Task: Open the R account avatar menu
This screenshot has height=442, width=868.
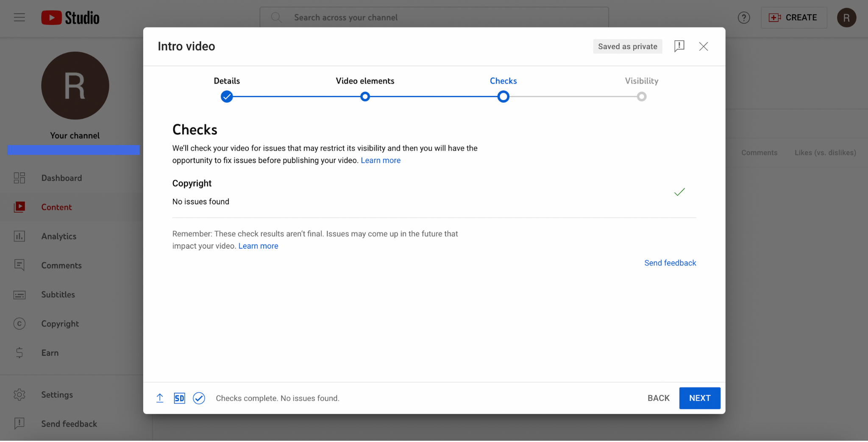Action: pyautogui.click(x=846, y=18)
